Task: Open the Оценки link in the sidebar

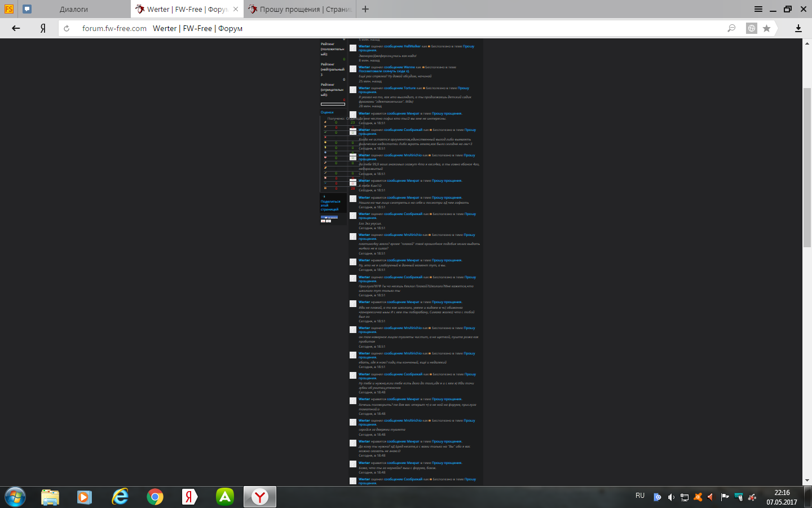Action: coord(327,112)
